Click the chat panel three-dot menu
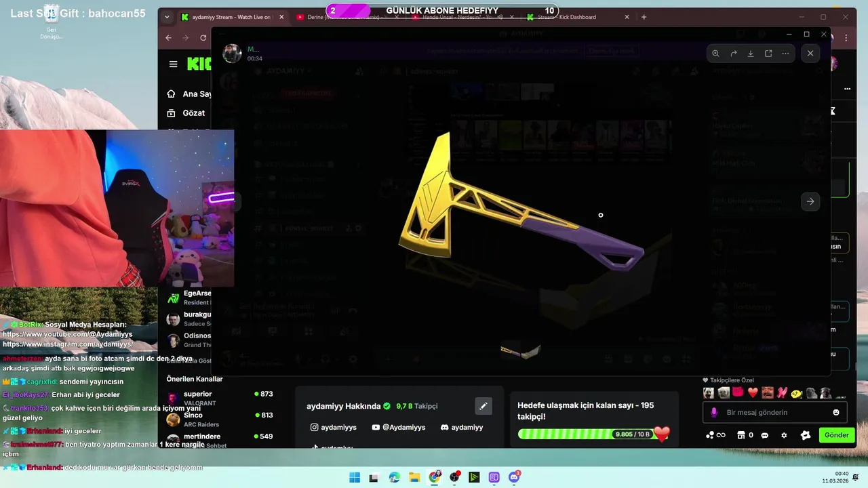Screen dimensions: 868x488 pos(847,89)
